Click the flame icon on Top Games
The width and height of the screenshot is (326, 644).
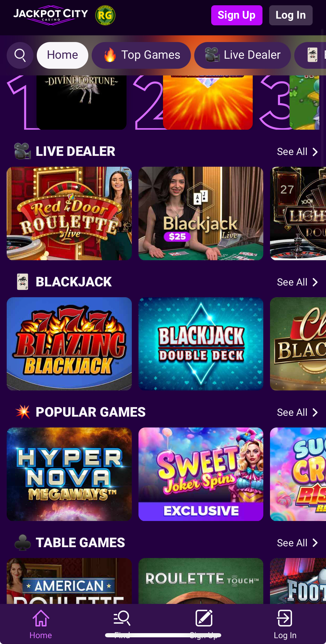[x=111, y=55]
